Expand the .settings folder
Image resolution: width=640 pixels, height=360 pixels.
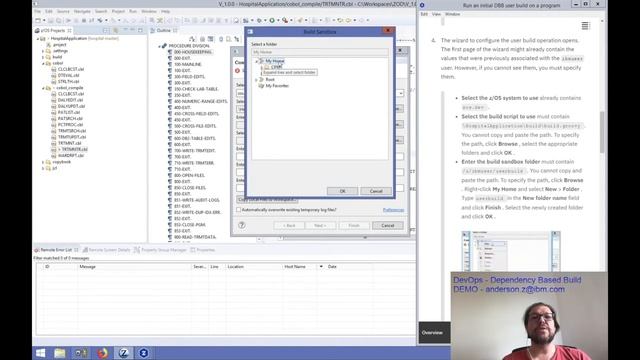[43, 51]
